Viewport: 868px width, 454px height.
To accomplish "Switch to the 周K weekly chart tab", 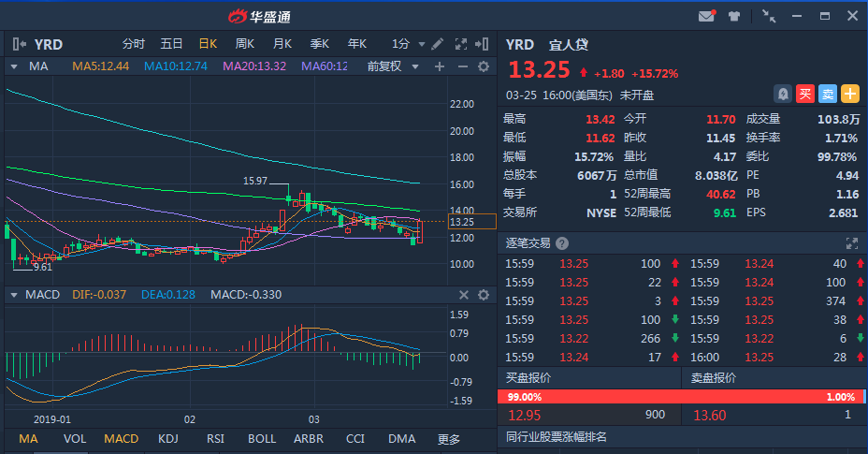I will tap(245, 44).
